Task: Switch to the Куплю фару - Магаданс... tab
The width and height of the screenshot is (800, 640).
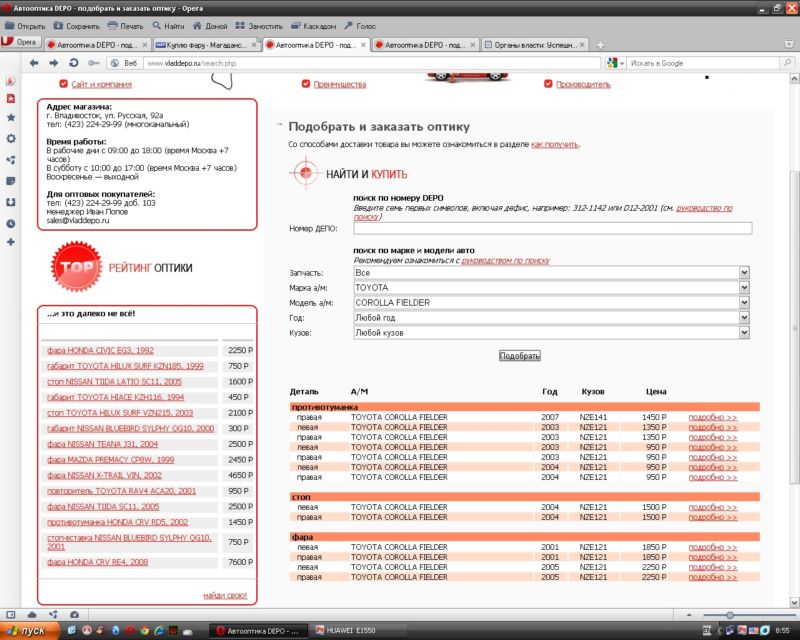Action: [206, 45]
